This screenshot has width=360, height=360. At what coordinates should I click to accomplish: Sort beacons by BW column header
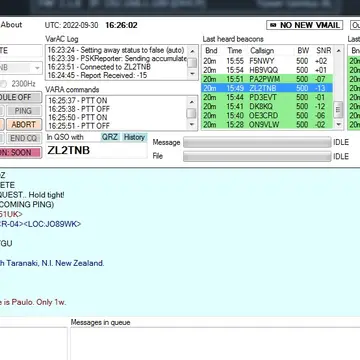point(303,51)
